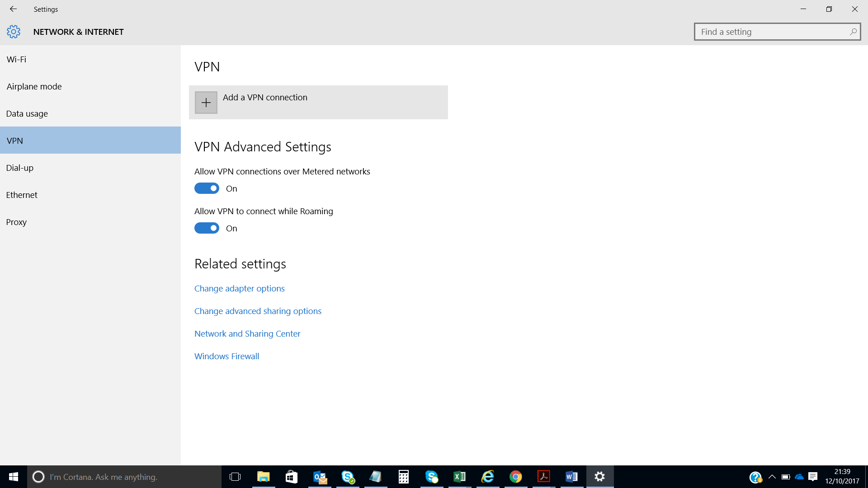
Task: Open the OneDrive cloud tray icon
Action: [x=799, y=477]
